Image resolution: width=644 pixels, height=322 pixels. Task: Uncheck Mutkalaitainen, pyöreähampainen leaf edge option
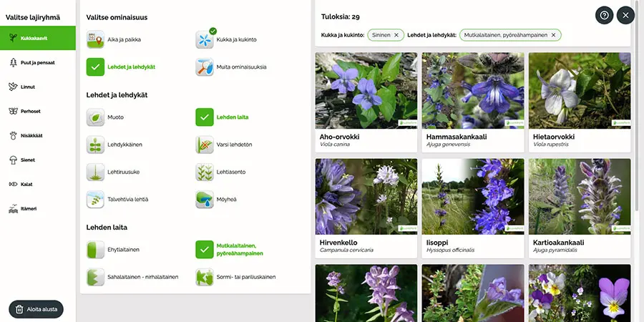[205, 249]
